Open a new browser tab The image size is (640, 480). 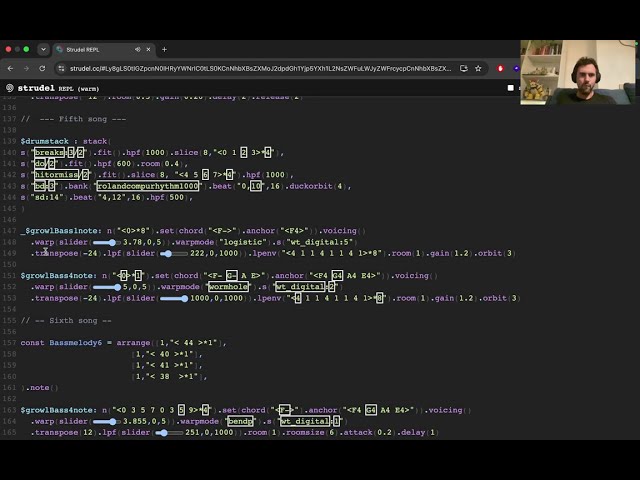164,49
